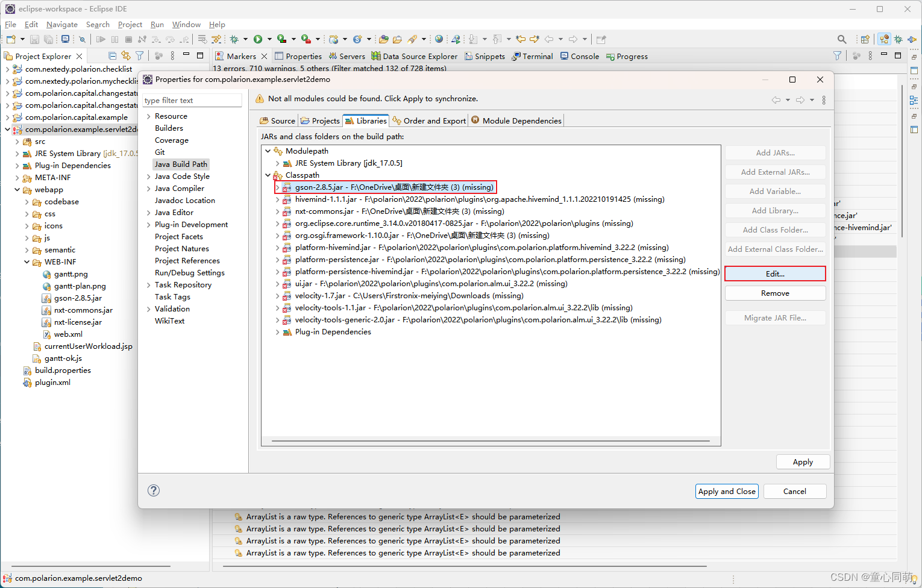Image resolution: width=922 pixels, height=588 pixels.
Task: Collapse the Modulepath node
Action: coord(268,151)
